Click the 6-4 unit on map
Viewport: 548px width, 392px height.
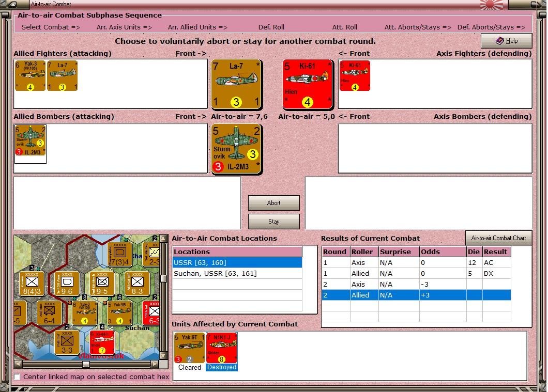point(49,313)
